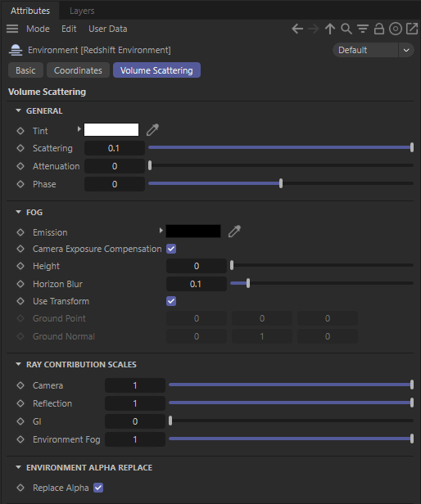Viewport: 421px width, 504px height.
Task: Collapse the RAY CONTRIBUTION SCALES section
Action: [x=18, y=364]
